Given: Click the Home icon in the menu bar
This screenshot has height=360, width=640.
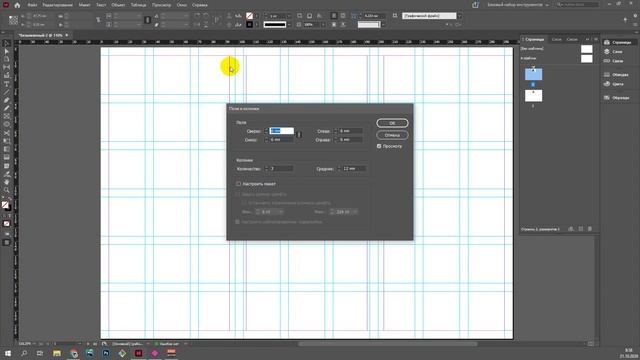Looking at the screenshot, I should coord(17,5).
